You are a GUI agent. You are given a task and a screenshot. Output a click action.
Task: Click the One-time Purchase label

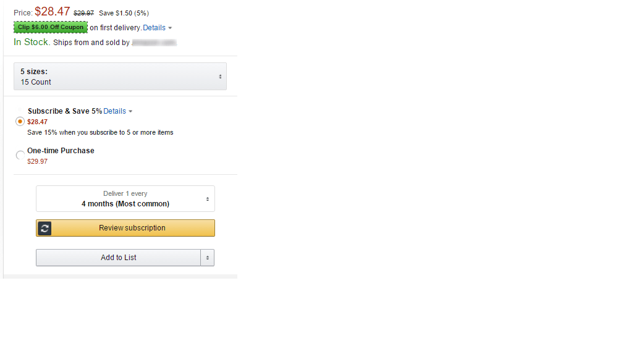[61, 151]
